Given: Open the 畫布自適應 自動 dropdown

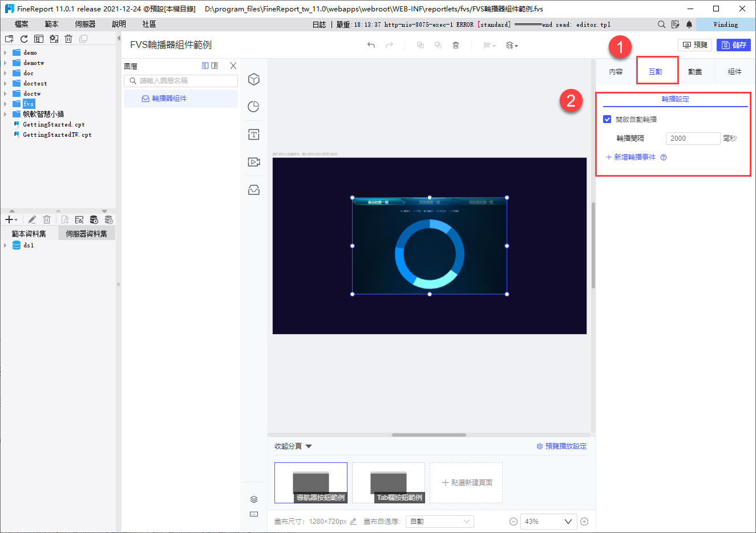Looking at the screenshot, I should pos(439,521).
